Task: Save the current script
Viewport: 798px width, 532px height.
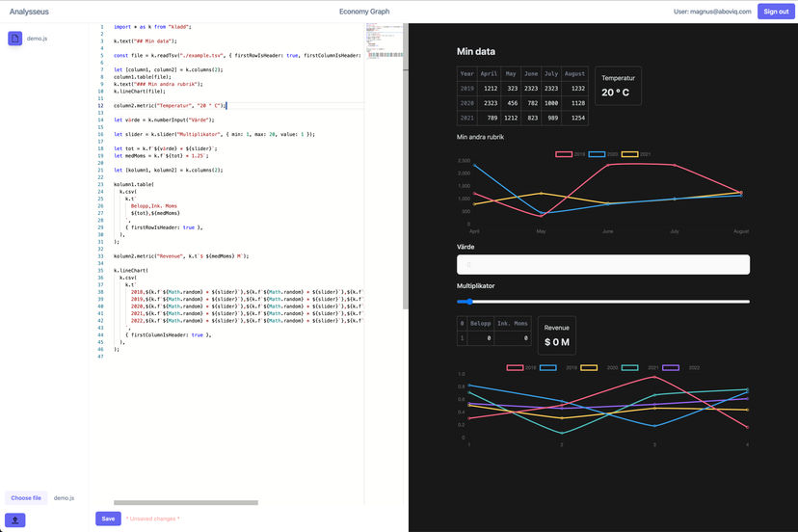Action: [x=108, y=519]
